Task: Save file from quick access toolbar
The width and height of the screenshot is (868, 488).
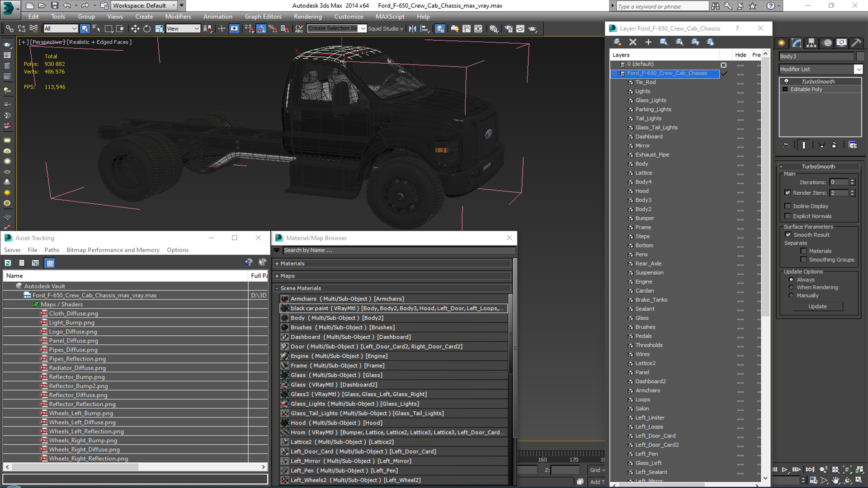Action: [54, 5]
